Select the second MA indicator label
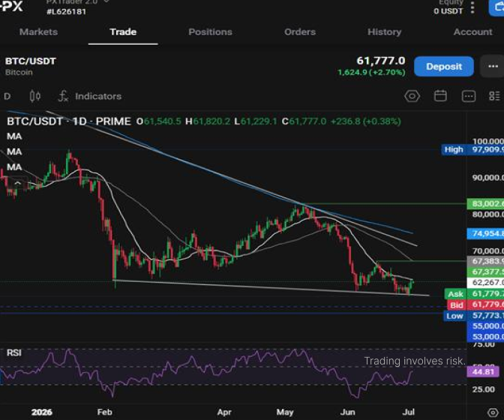Screen dimensions: 504x420 point(14,151)
